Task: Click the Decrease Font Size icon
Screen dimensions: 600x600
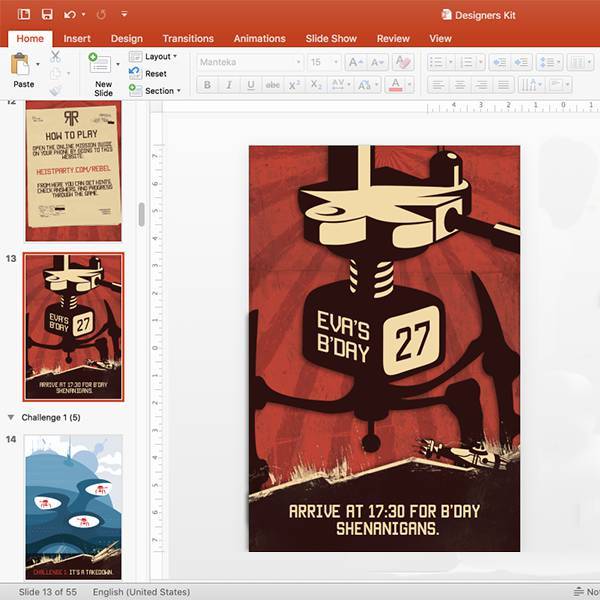Action: (x=377, y=62)
